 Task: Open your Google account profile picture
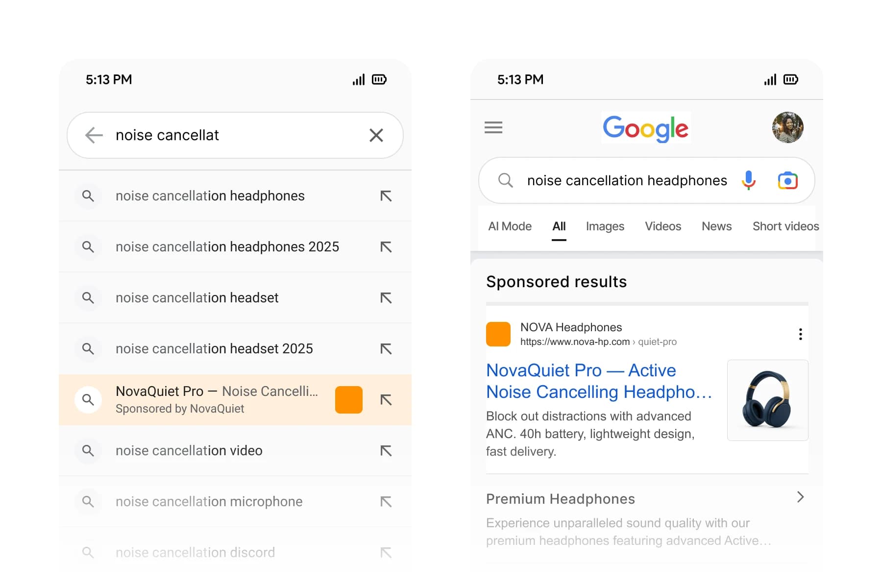tap(786, 127)
